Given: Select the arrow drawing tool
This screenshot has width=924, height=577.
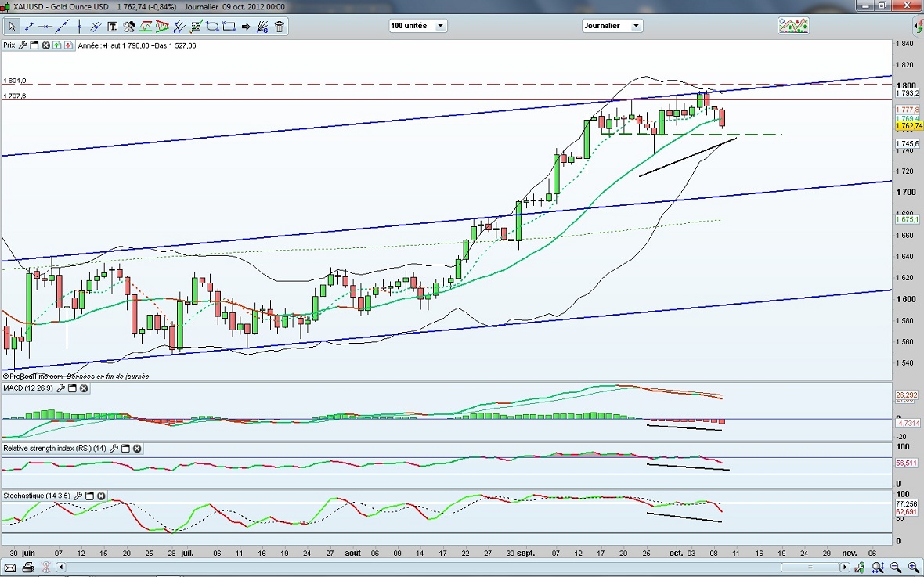Looking at the screenshot, I should (x=246, y=27).
